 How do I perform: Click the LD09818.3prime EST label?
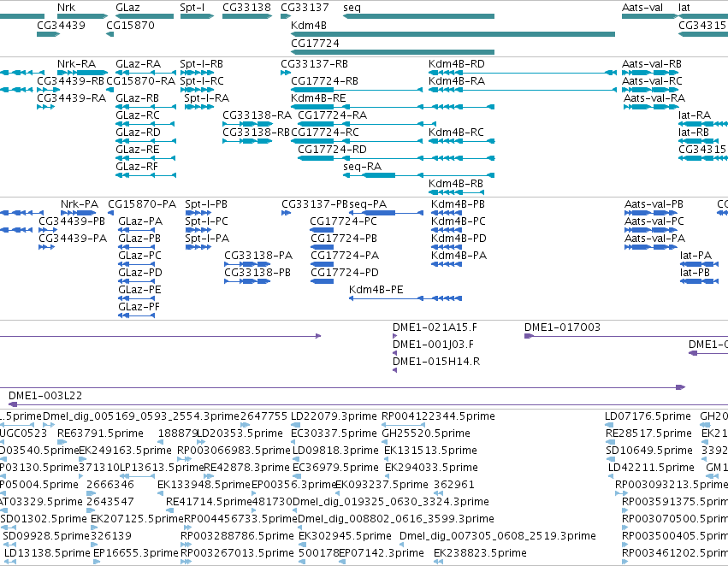point(335,451)
